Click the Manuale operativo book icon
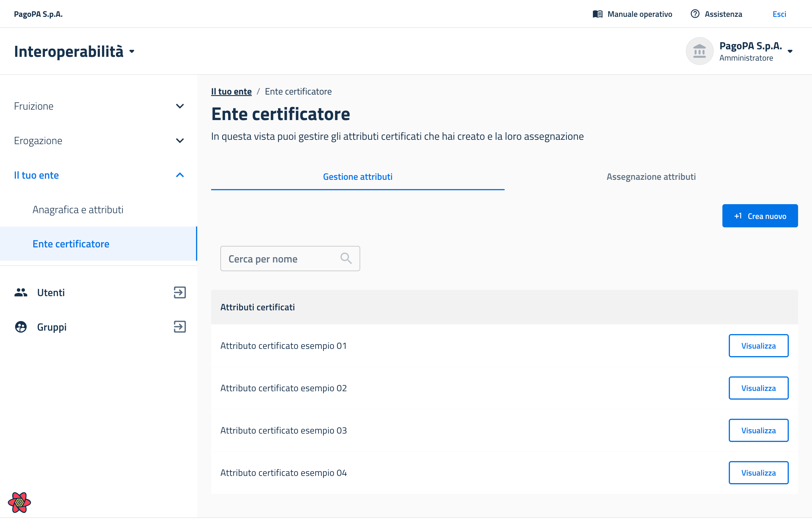 [x=597, y=14]
